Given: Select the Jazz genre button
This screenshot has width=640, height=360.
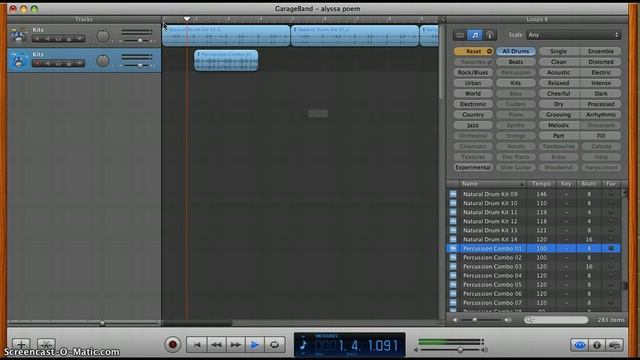Looking at the screenshot, I should 473,125.
